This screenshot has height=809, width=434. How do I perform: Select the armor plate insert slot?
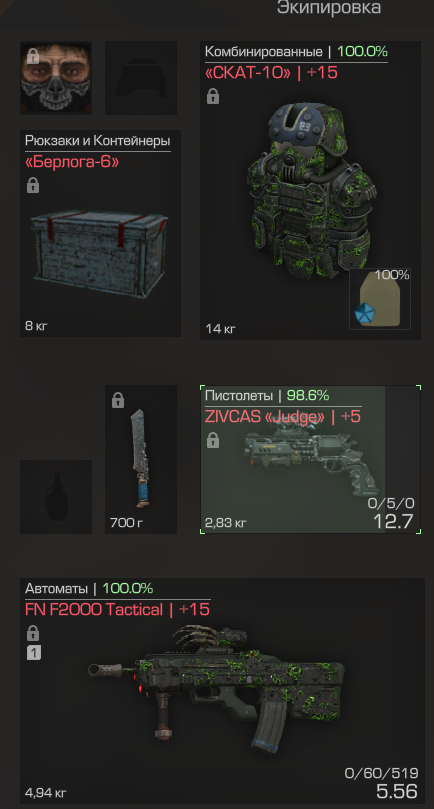pos(380,299)
